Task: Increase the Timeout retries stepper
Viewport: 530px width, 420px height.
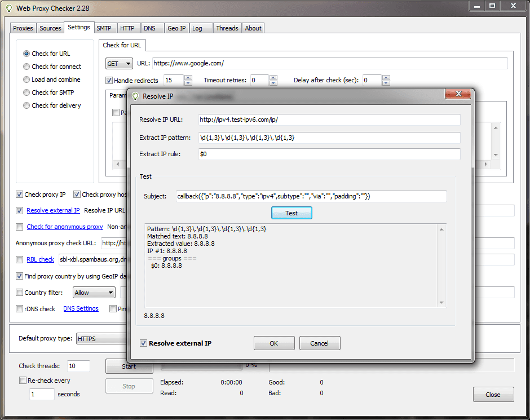Action: coord(273,78)
